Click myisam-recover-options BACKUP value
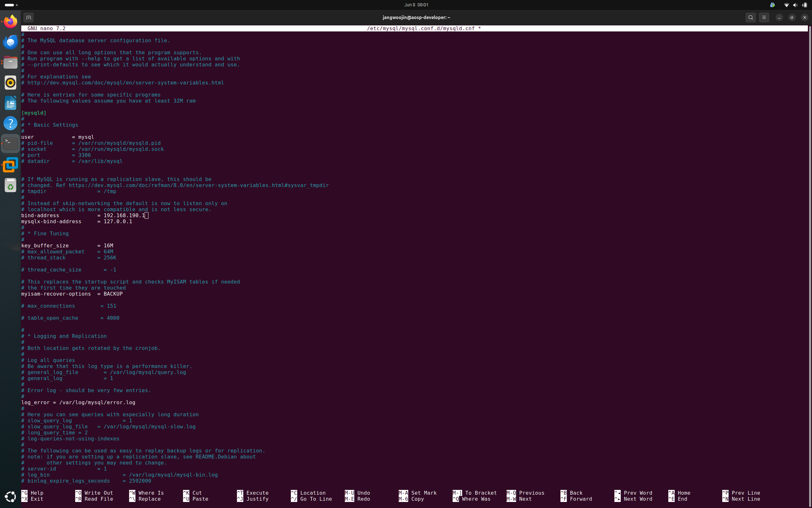The image size is (812, 508). (113, 294)
